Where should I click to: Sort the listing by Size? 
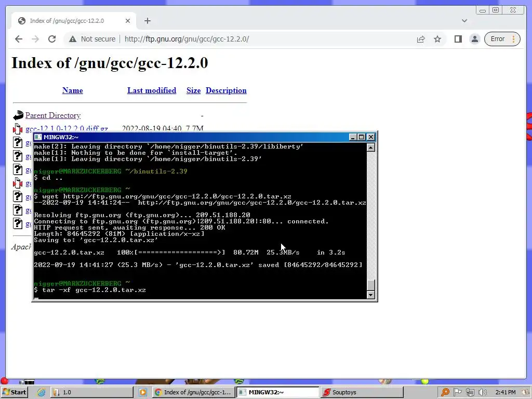click(193, 90)
